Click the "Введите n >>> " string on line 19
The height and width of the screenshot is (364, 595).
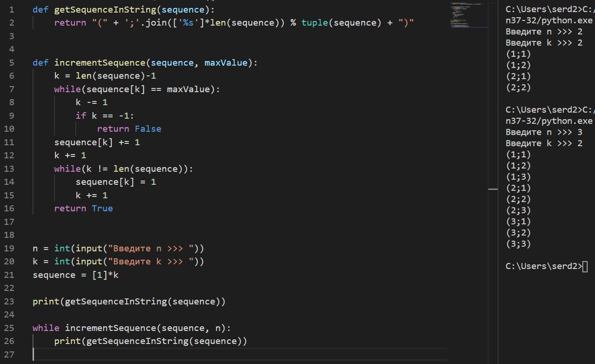(x=151, y=248)
